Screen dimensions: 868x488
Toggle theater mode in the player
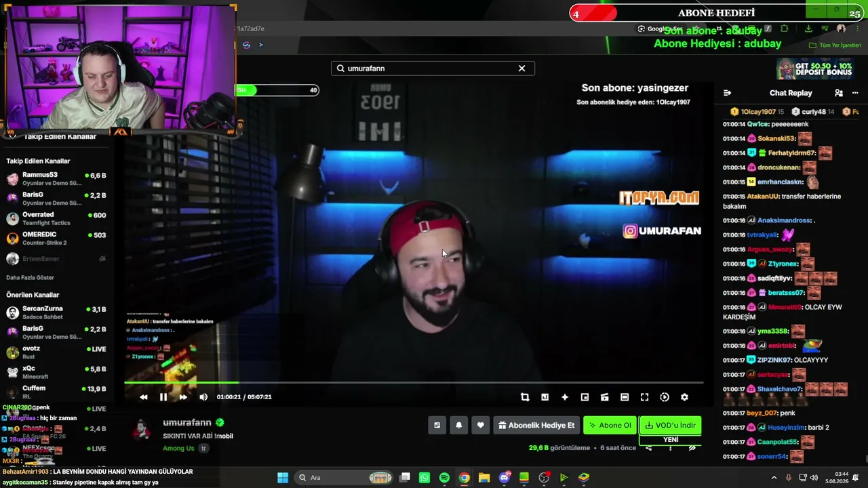[x=625, y=397]
